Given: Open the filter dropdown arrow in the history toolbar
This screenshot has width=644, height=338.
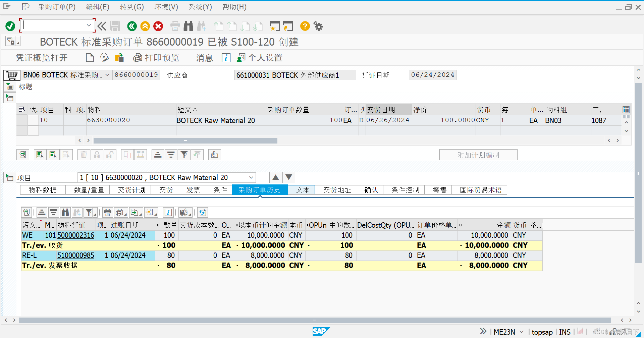Looking at the screenshot, I should coord(95,214).
